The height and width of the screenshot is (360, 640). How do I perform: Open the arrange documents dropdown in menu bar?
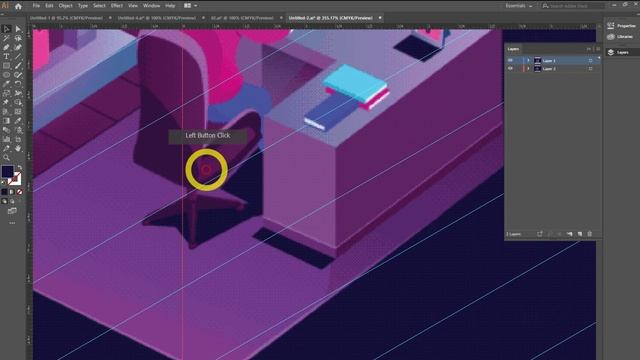pyautogui.click(x=190, y=6)
